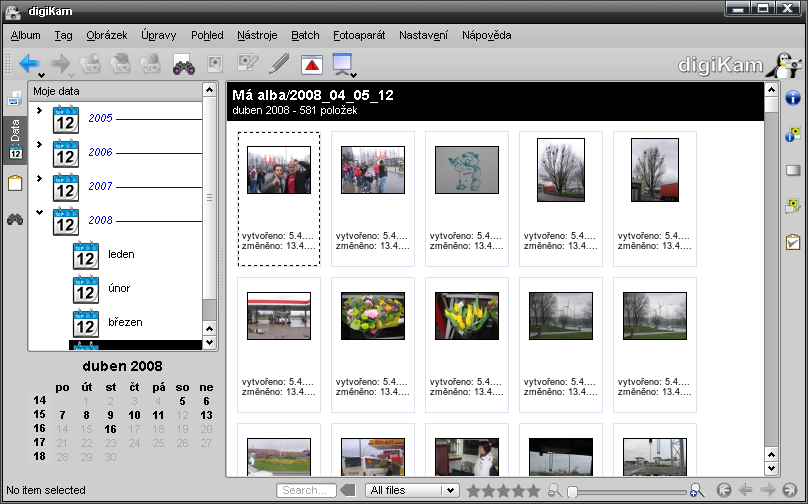
Task: Expand the 2007 year node
Action: tap(39, 178)
